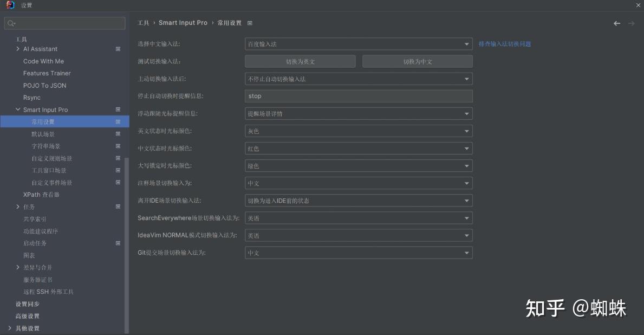Select 高级设置 in settings tree
This screenshot has height=335, width=644.
pos(28,315)
